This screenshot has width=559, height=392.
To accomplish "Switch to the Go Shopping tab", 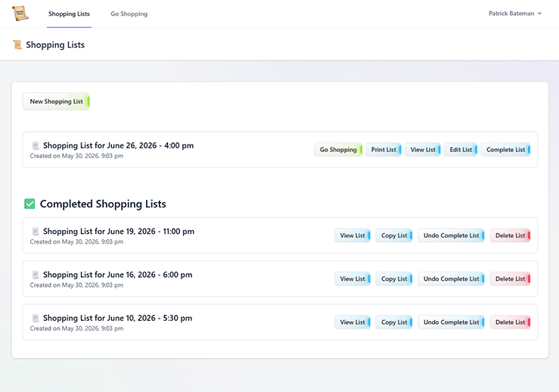I will point(129,14).
